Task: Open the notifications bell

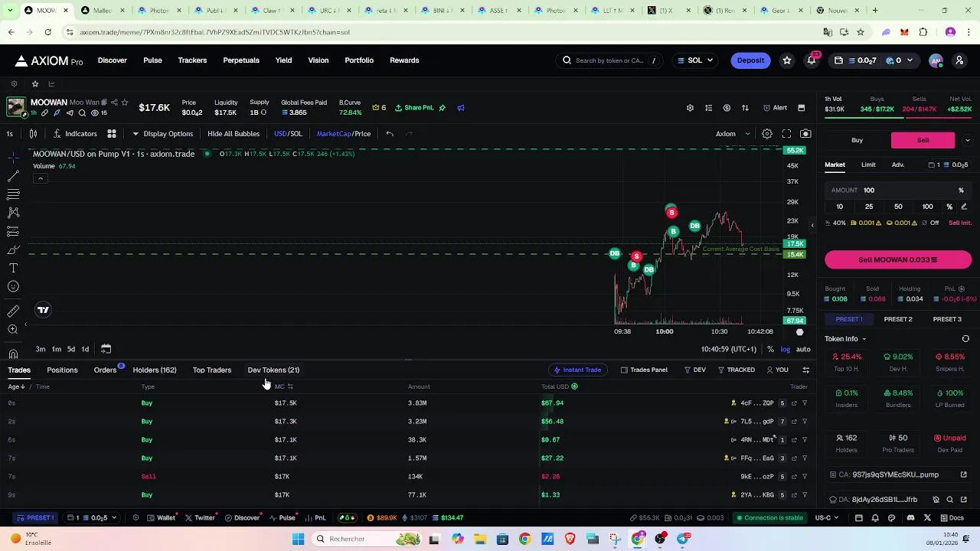Action: click(x=812, y=60)
